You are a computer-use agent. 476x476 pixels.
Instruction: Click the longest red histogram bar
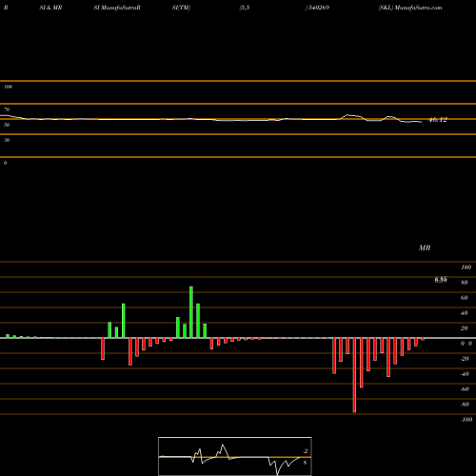tap(354, 375)
